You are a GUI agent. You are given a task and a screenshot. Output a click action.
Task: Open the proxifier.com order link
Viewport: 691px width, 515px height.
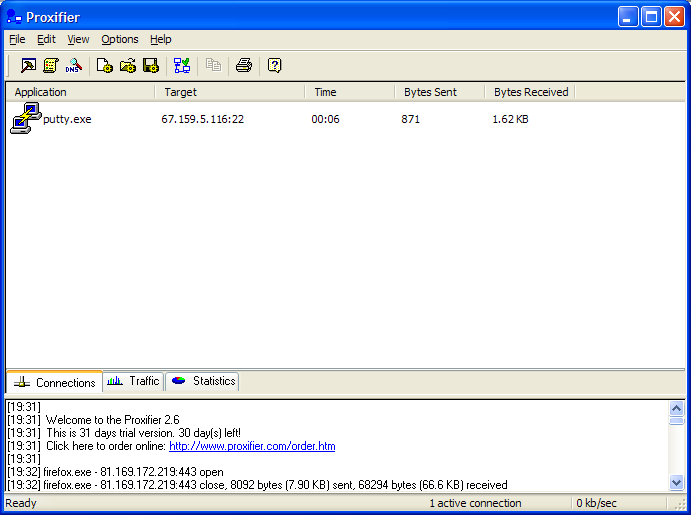[252, 446]
